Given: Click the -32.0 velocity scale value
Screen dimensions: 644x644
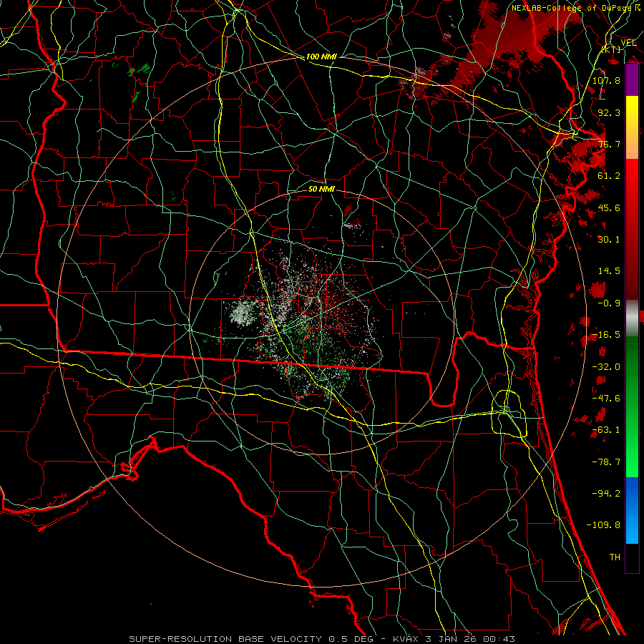Looking at the screenshot, I should (x=606, y=367).
